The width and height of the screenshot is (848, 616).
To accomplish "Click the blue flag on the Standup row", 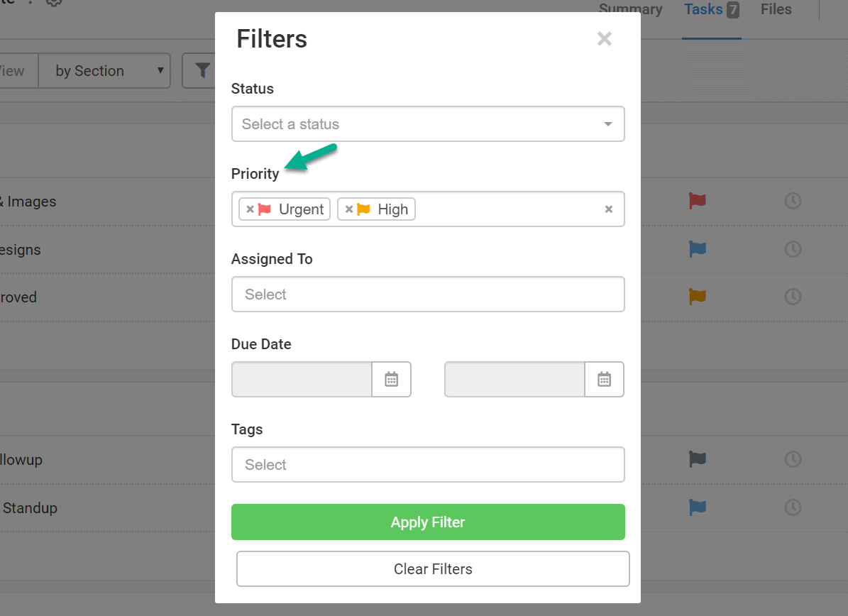I will pos(697,507).
